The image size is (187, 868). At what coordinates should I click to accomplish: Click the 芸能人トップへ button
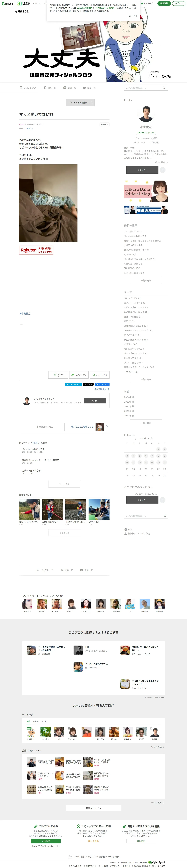(93, 808)
